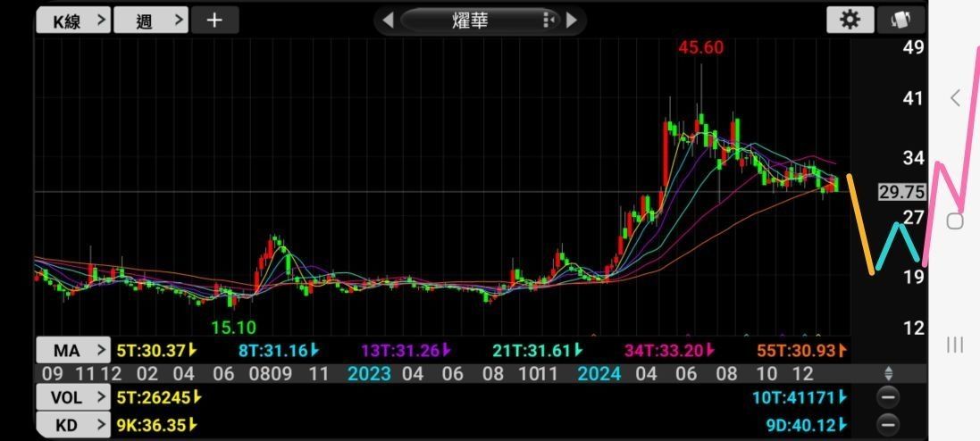Open the settings gear icon
Image resolution: width=980 pixels, height=441 pixels.
click(x=850, y=20)
